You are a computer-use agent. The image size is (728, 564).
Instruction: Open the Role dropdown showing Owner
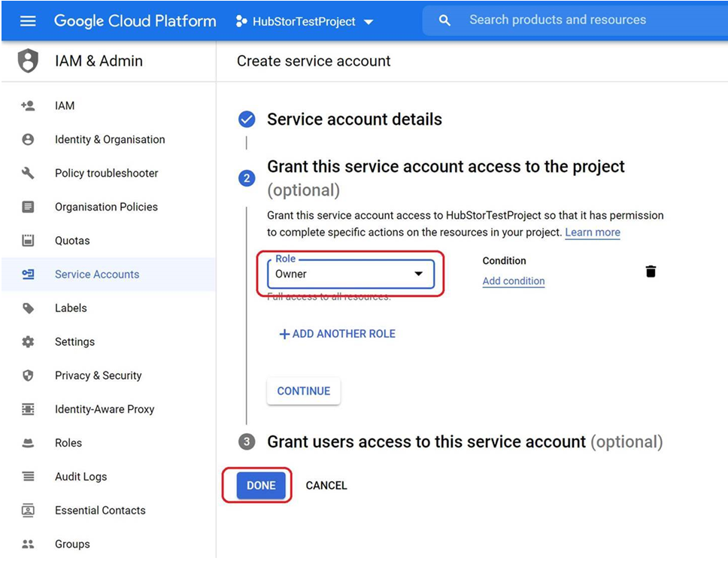coord(350,274)
